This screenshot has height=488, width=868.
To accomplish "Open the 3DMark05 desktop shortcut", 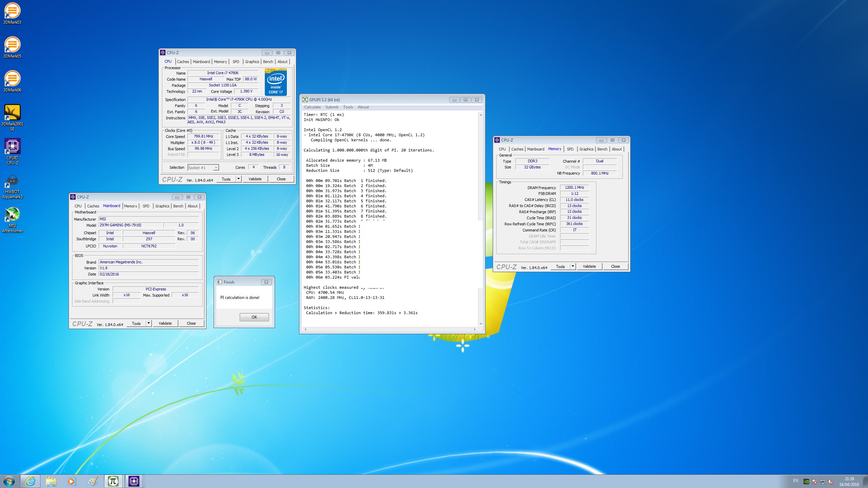I will pyautogui.click(x=12, y=47).
